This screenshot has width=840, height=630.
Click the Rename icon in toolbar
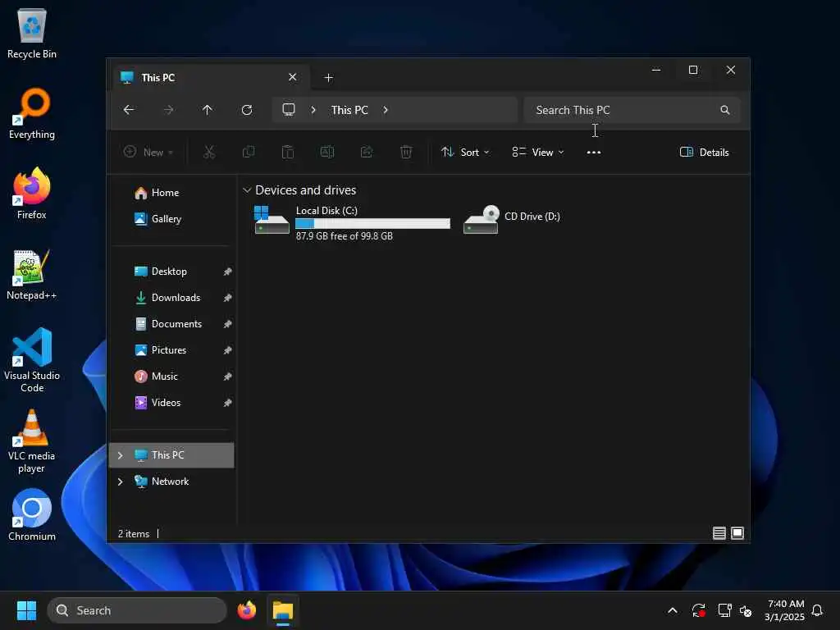327,152
